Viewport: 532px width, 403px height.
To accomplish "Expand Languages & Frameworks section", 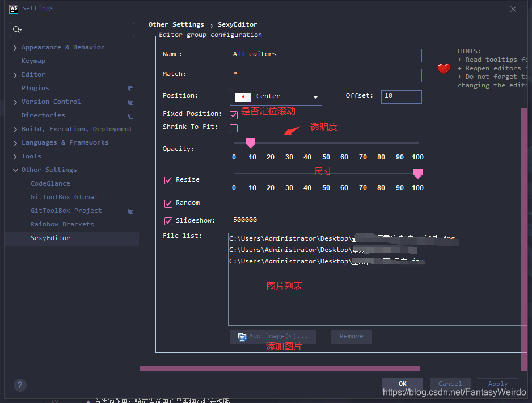I will [15, 143].
